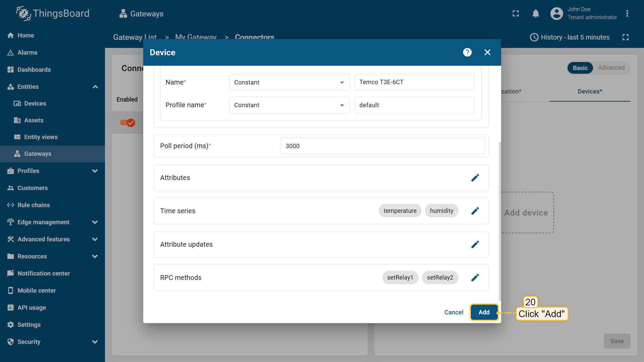Image resolution: width=644 pixels, height=362 pixels.
Task: Open Profile name source dropdown
Action: coord(289,105)
